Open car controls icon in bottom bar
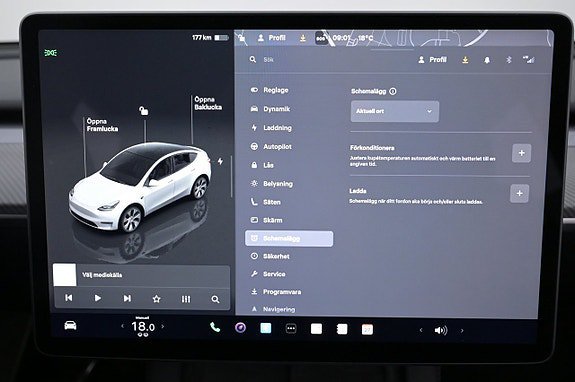 point(70,325)
